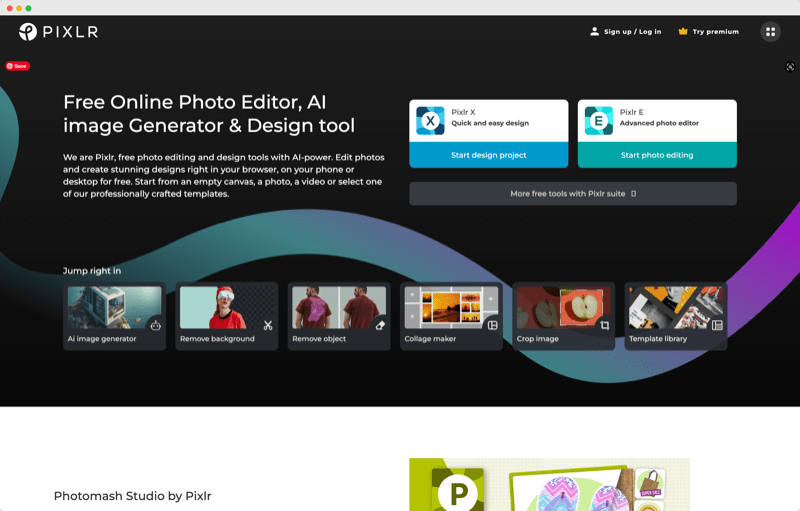Viewport: 800px width, 511px height.
Task: Open the apps grid menu icon
Action: (x=770, y=32)
